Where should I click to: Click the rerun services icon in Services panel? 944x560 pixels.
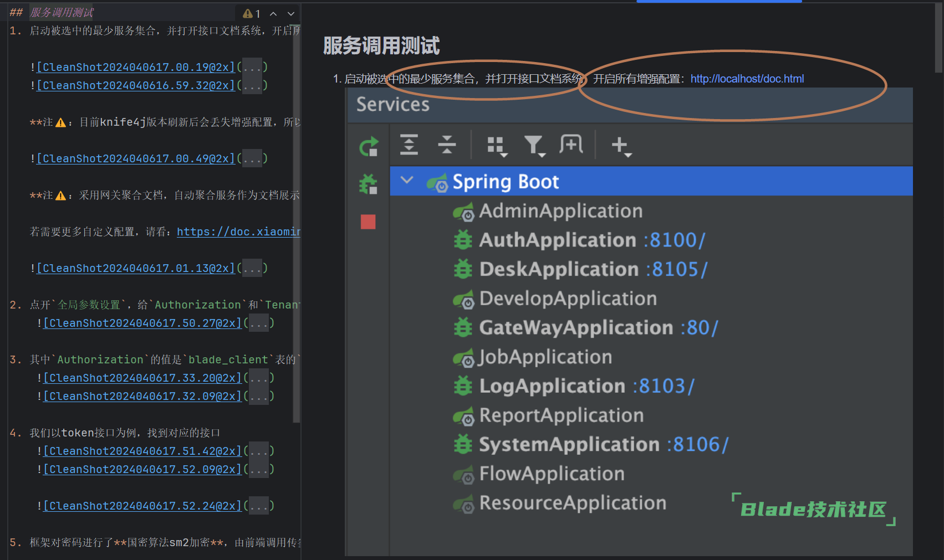tap(369, 146)
